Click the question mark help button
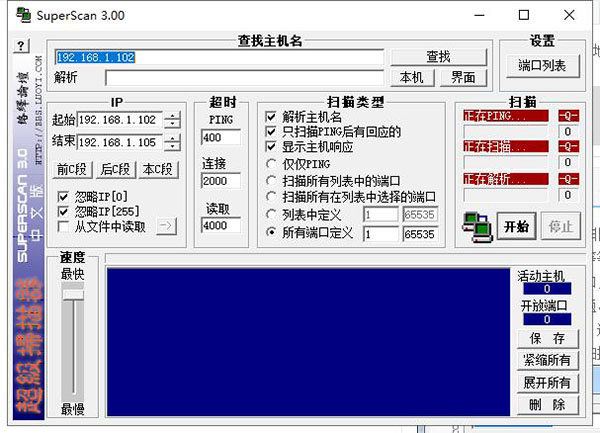The width and height of the screenshot is (600, 433). (23, 47)
